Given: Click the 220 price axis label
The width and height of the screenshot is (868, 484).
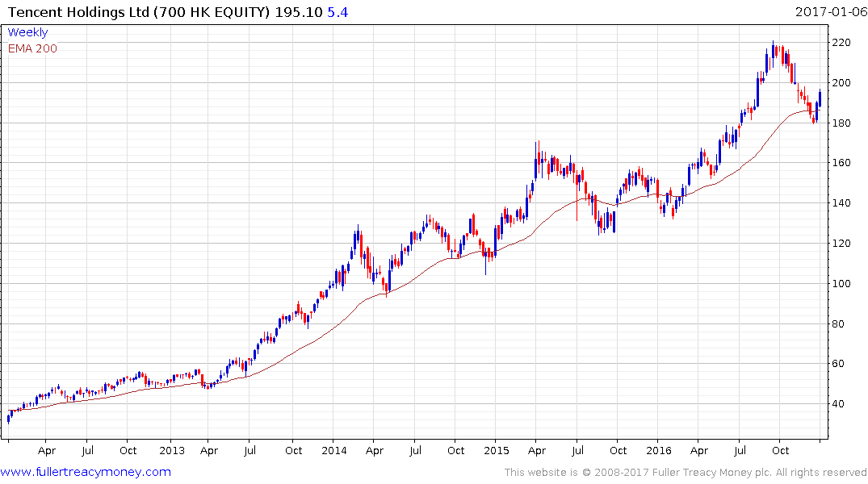Looking at the screenshot, I should click(x=841, y=43).
